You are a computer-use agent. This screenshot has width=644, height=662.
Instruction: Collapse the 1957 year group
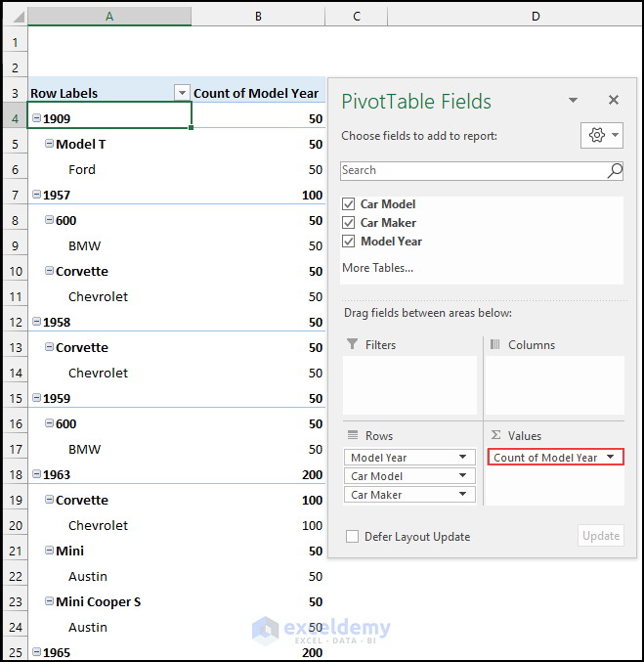pyautogui.click(x=37, y=195)
